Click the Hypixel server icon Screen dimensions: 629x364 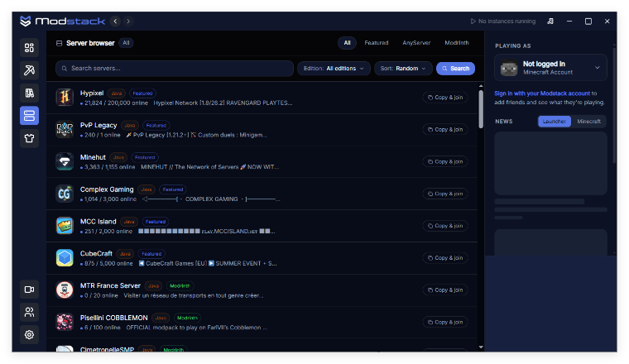point(65,97)
